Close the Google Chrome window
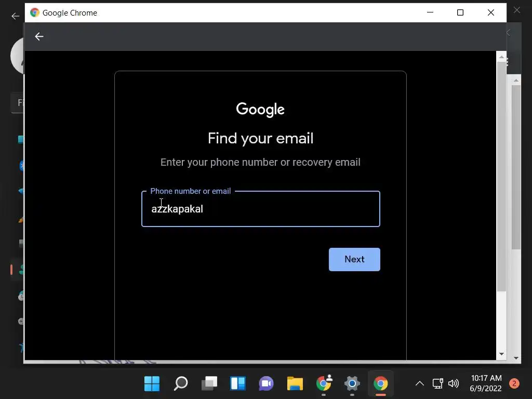This screenshot has width=532, height=399. click(490, 12)
